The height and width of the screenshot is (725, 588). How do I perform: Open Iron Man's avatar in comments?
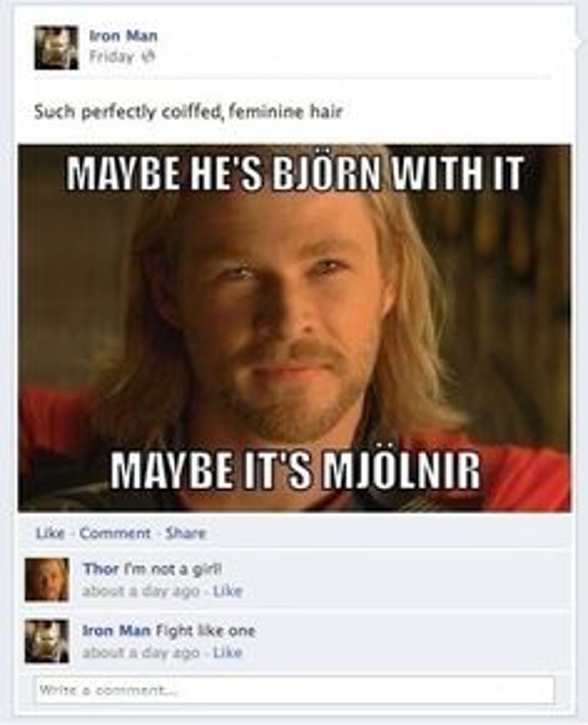tap(47, 641)
